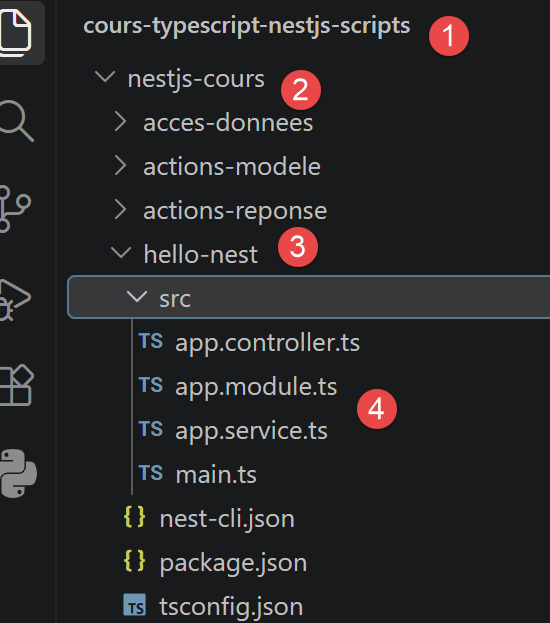Collapse the hello-nest folder chevron
The height and width of the screenshot is (623, 550).
coord(121,252)
